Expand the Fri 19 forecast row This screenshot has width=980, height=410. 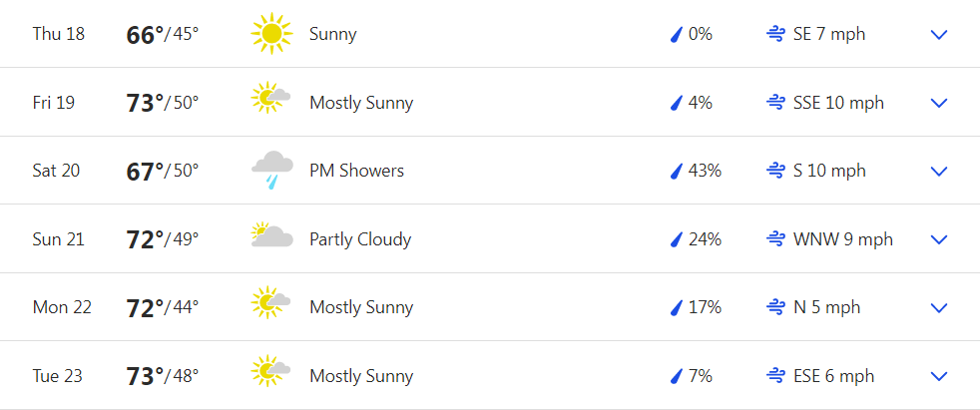coord(939,103)
